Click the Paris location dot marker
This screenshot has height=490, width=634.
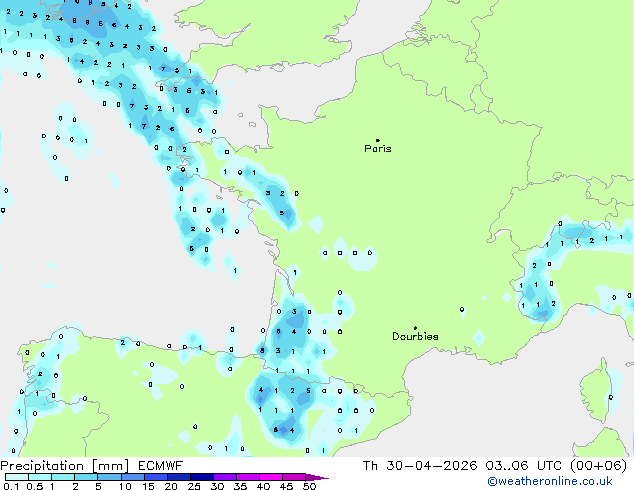coord(378,140)
